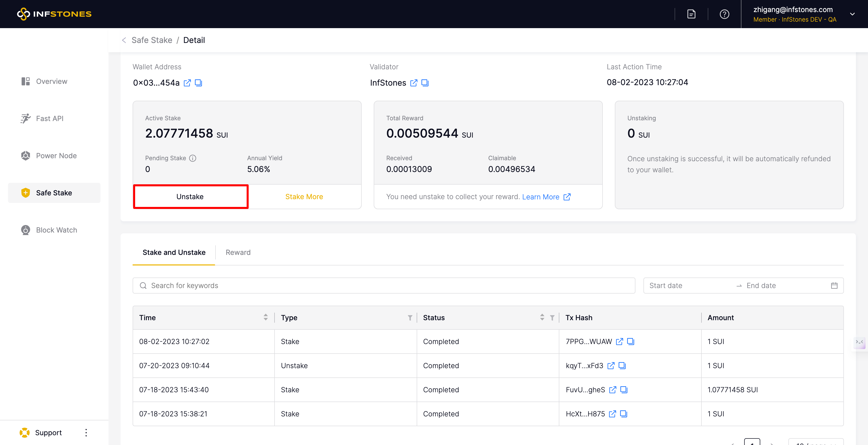Open Block Watch in the sidebar
This screenshot has width=868, height=445.
pos(56,230)
